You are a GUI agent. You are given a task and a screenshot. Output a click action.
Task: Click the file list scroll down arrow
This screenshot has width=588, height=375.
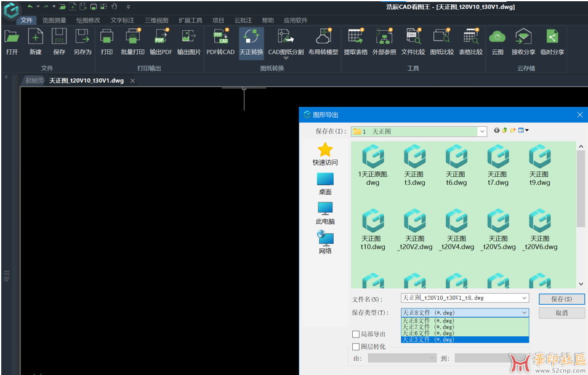tap(581, 284)
